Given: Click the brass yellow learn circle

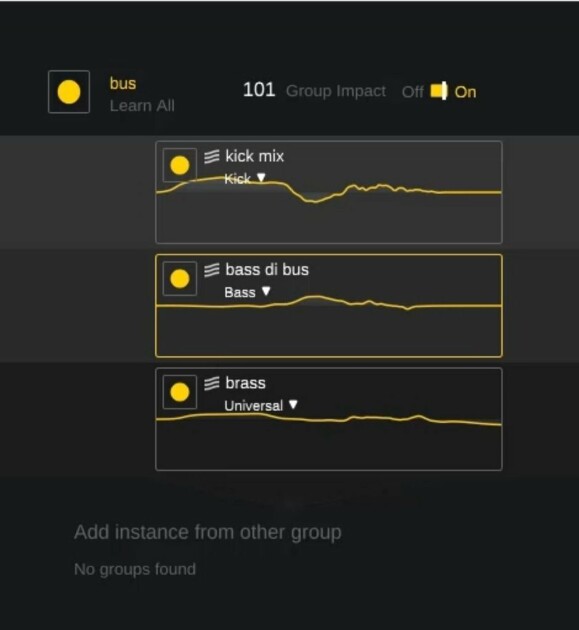Looking at the screenshot, I should click(180, 392).
